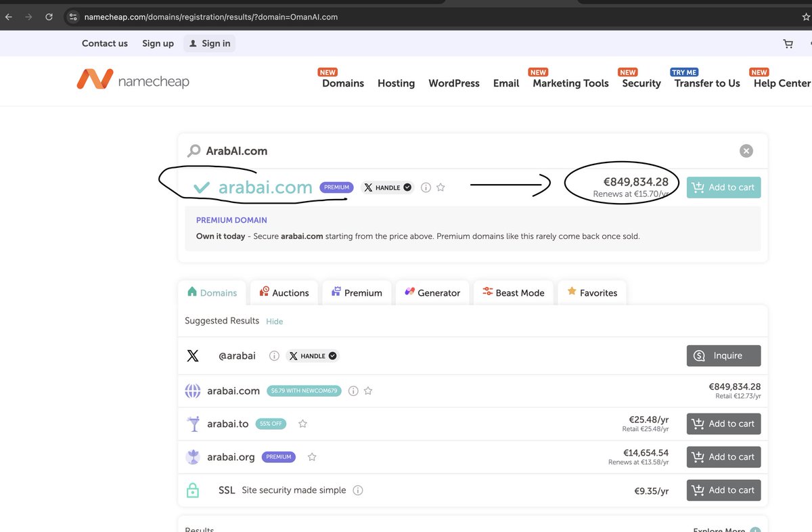Add arabai.com premium to cart

(x=723, y=187)
